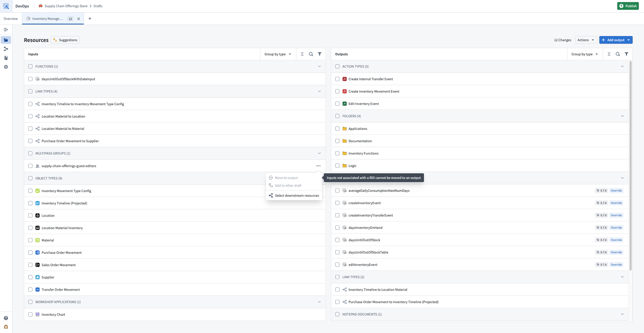Click Supply Chain Offerings Store breadcrumb
The height and width of the screenshot is (333, 644).
(x=66, y=6)
